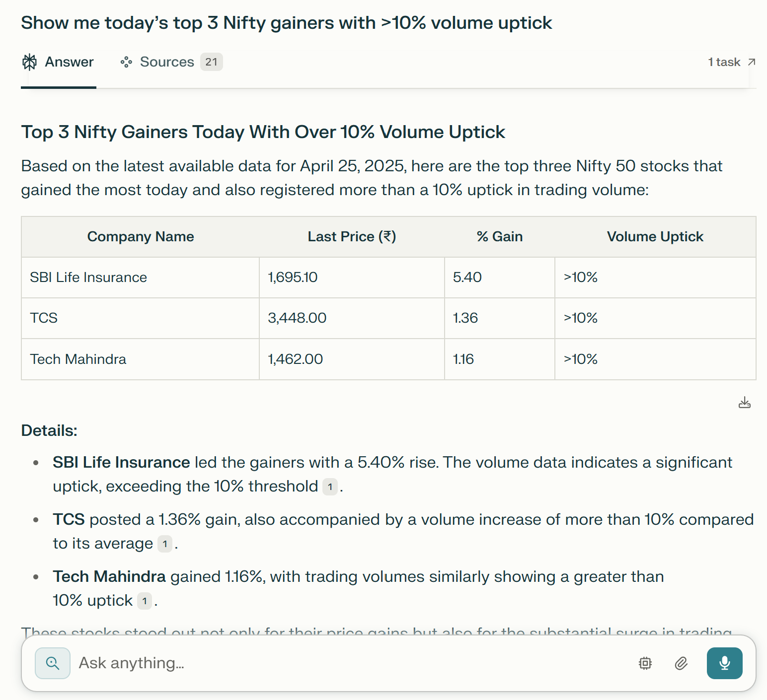Click the arrow icon beside 1 task
This screenshot has height=700, width=767.
click(752, 62)
